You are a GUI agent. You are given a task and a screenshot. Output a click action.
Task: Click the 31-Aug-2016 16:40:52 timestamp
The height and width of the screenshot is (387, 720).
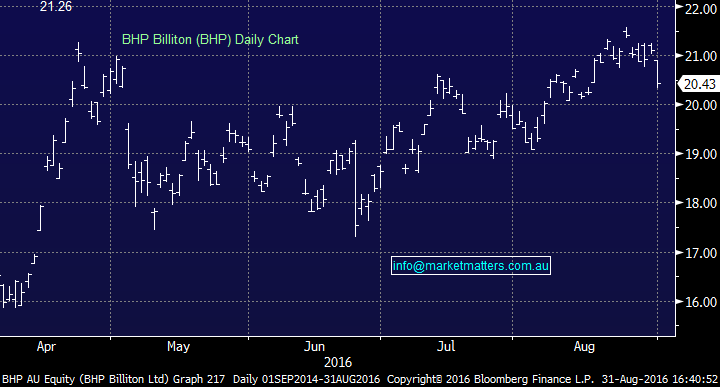click(x=660, y=379)
